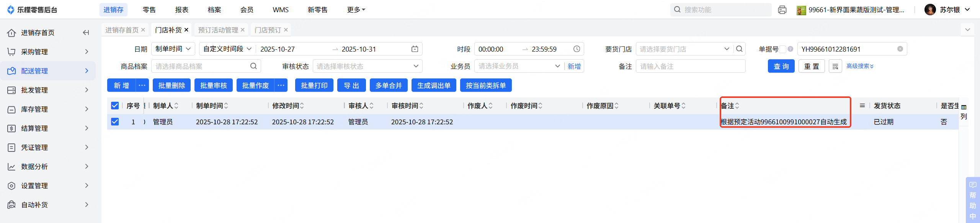Click the user avatar 苏尔银
980x223 pixels.
930,10
